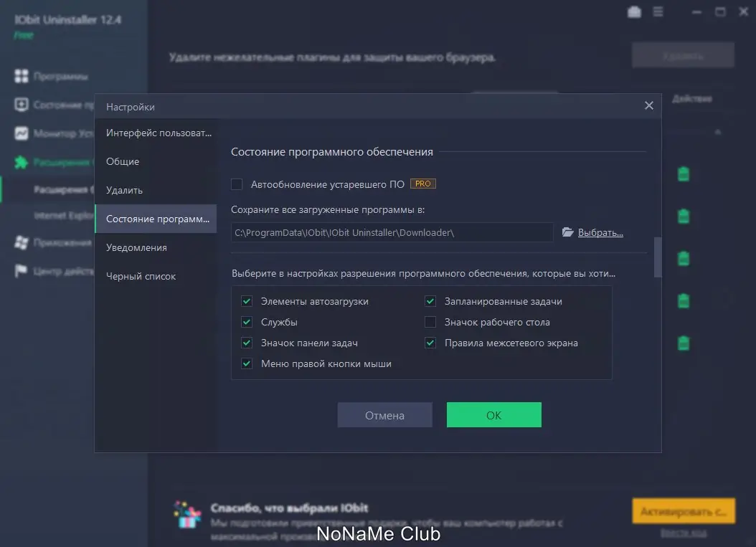756x547 pixels.
Task: Click the green extensions puzzle icon
Action: (x=22, y=163)
